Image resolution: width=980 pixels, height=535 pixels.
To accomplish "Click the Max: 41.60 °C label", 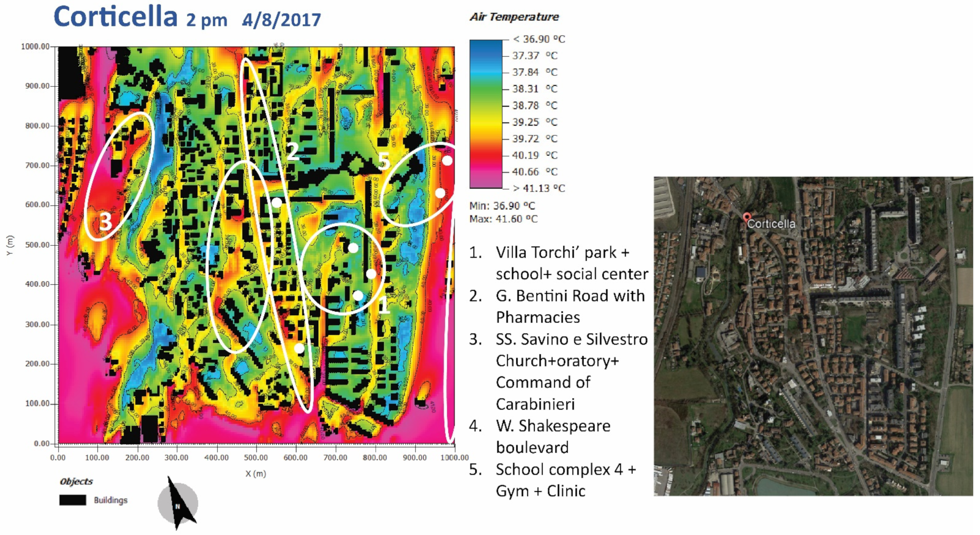I will [503, 219].
